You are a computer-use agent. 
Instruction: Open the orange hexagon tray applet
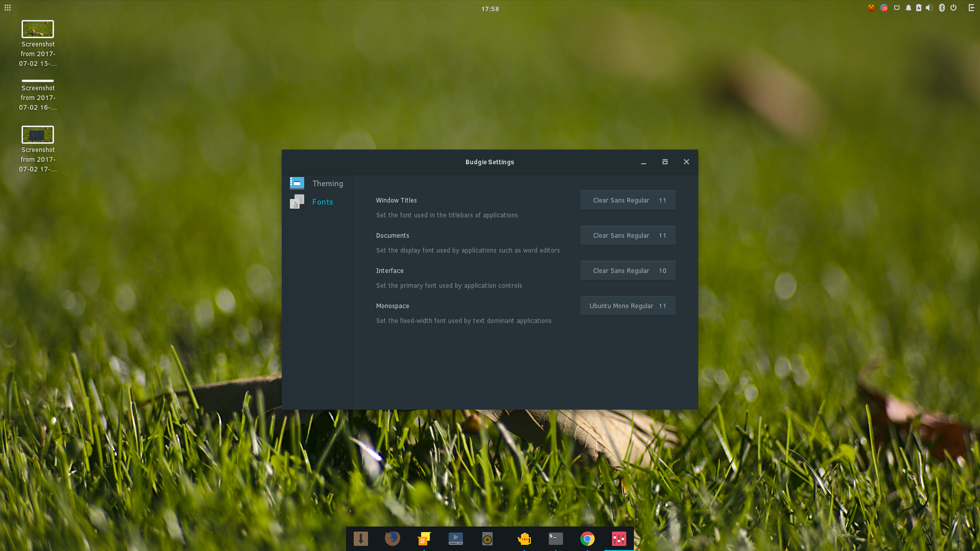click(871, 8)
